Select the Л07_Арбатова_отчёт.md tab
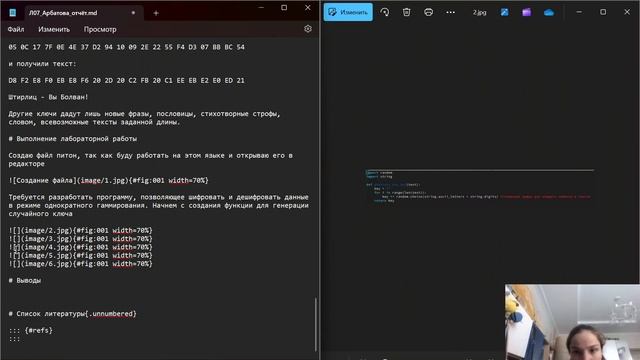The width and height of the screenshot is (640, 360). tap(82, 13)
